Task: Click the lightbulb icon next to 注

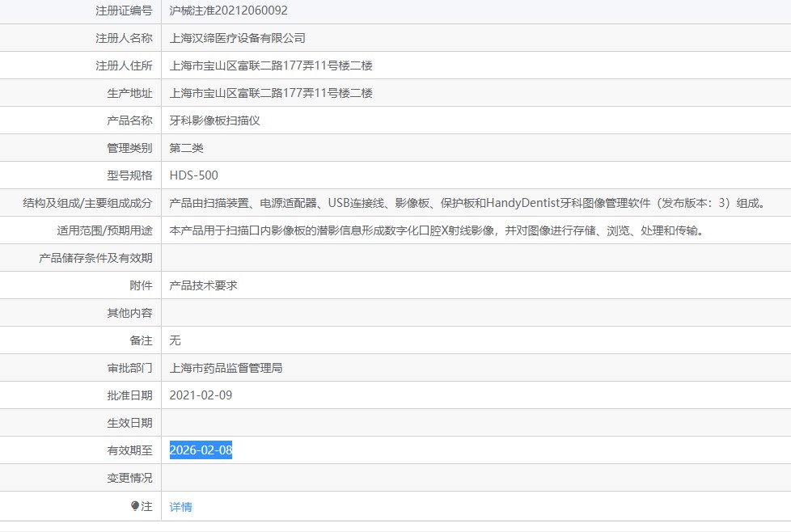Action: [135, 506]
